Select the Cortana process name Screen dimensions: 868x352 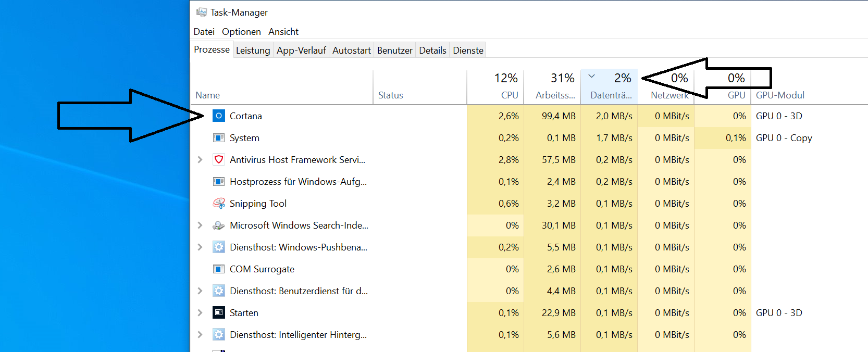246,116
